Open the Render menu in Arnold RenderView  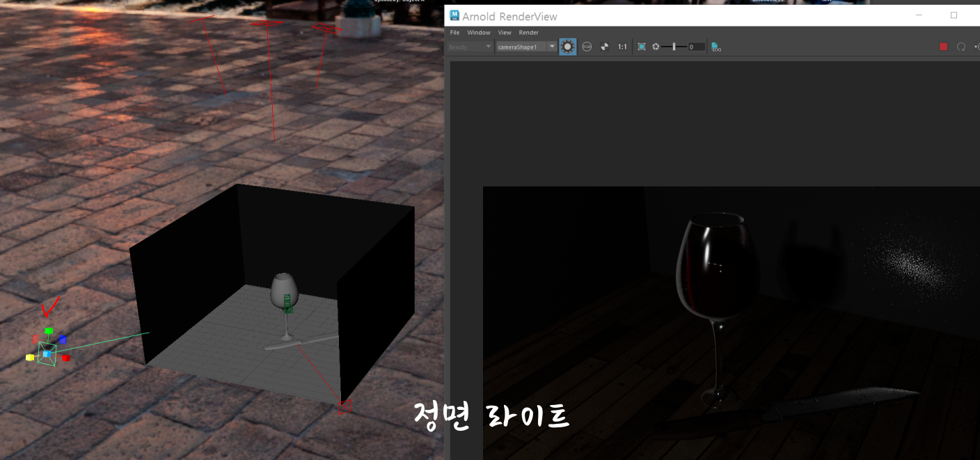pos(529,33)
